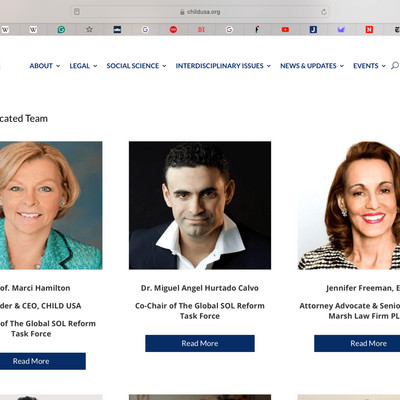400x400 pixels.
Task: Expand the Events dropdown menu
Action: (x=369, y=66)
